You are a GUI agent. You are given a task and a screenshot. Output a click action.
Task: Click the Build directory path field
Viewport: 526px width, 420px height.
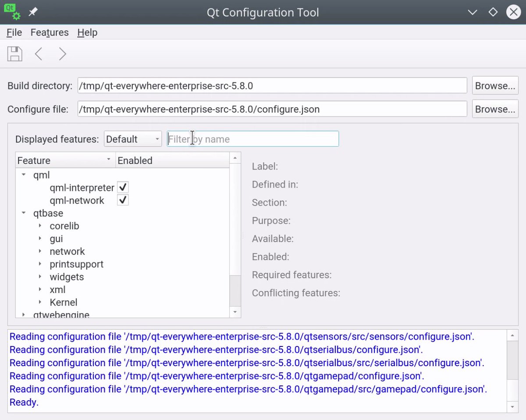click(272, 86)
